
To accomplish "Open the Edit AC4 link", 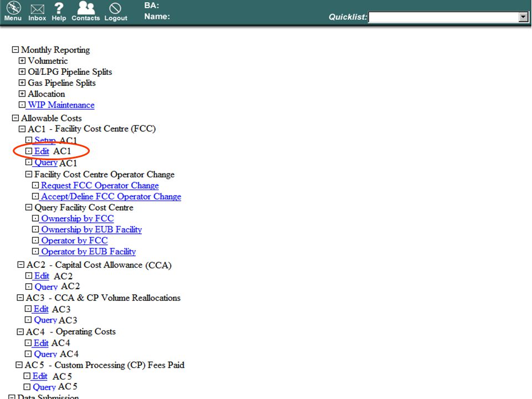I will [41, 343].
